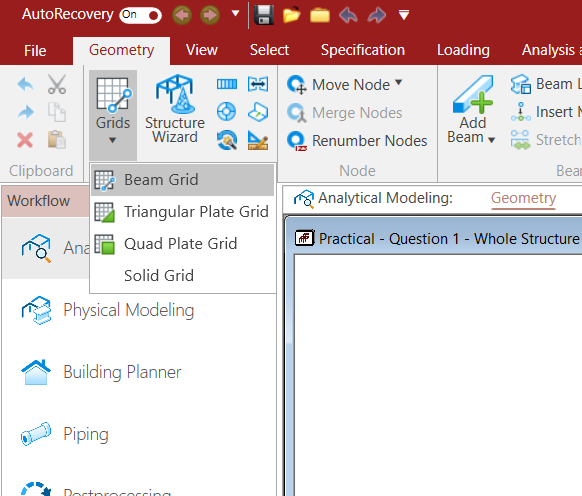Save the model with the floppy disk icon
The height and width of the screenshot is (496, 582).
click(x=264, y=15)
